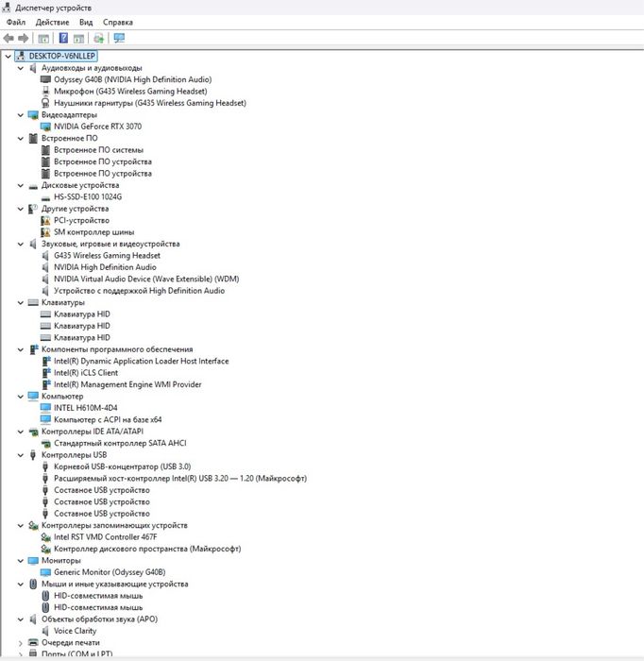The height and width of the screenshot is (661, 644).
Task: Click the Intel RST VMD Controller icon
Action: pos(45,537)
